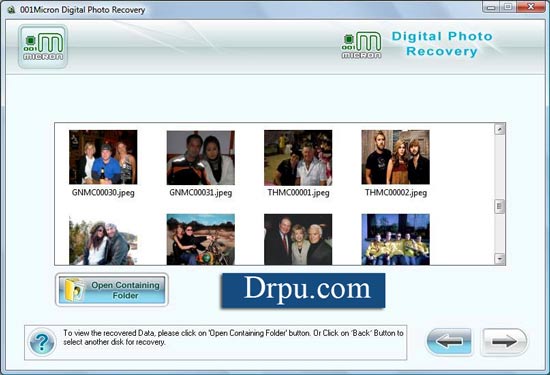
Task: Click the scrollbar thumb in photo list
Action: click(499, 207)
